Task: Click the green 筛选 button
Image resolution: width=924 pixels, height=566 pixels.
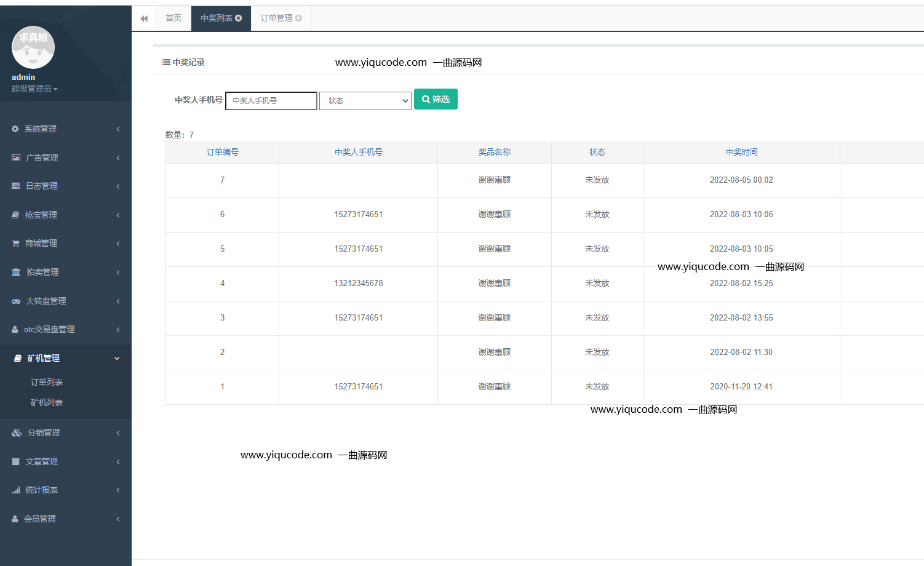Action: click(436, 99)
